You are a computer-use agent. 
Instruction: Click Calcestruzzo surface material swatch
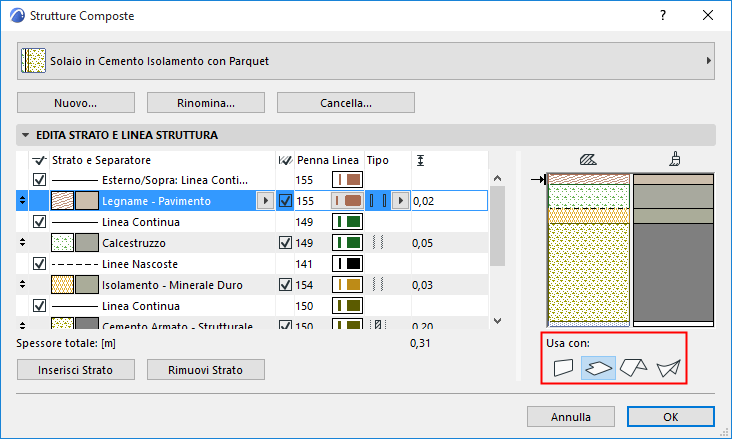[x=87, y=243]
